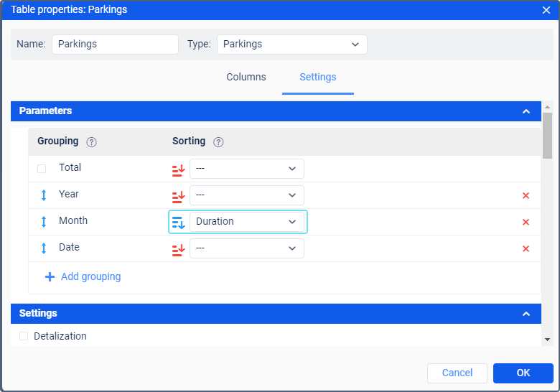Remove the Year grouping with red X
Viewport: 560px width, 392px height.
[526, 195]
